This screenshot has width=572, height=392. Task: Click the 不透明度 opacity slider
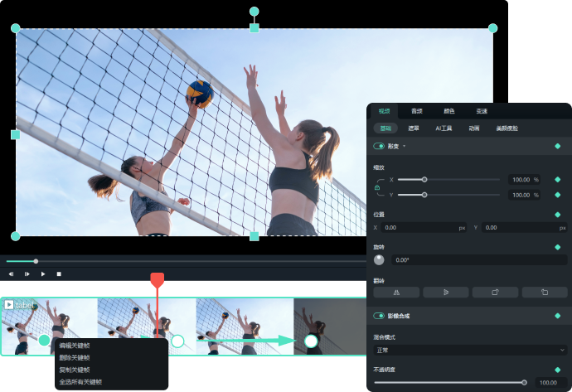pyautogui.click(x=449, y=382)
